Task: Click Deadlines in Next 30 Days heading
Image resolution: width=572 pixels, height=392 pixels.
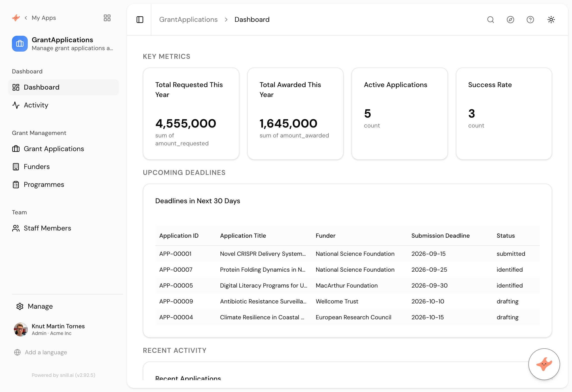Action: tap(197, 201)
